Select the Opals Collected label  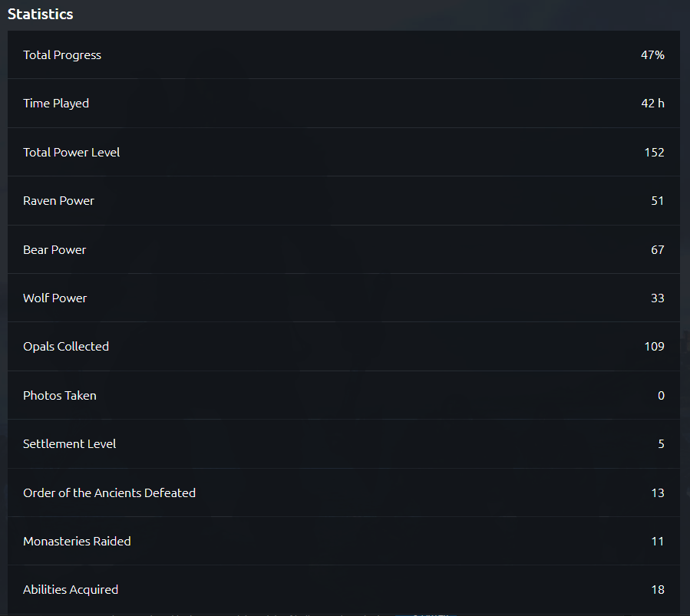click(x=66, y=347)
